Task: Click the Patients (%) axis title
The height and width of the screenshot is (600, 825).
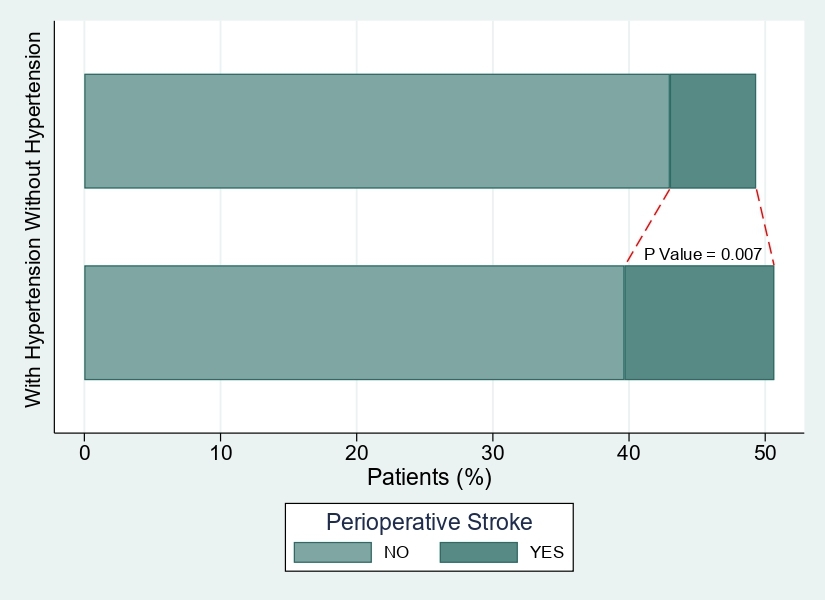Action: pyautogui.click(x=429, y=477)
